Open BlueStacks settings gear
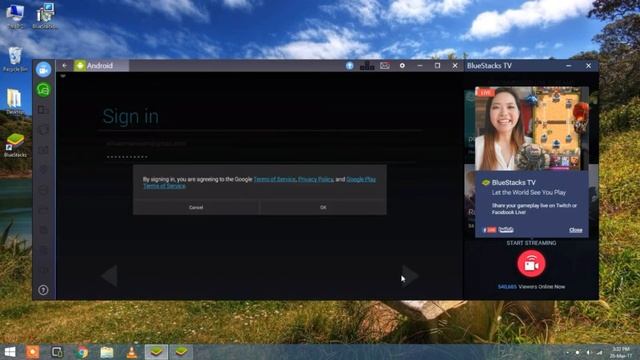The image size is (640, 360). coord(402,65)
